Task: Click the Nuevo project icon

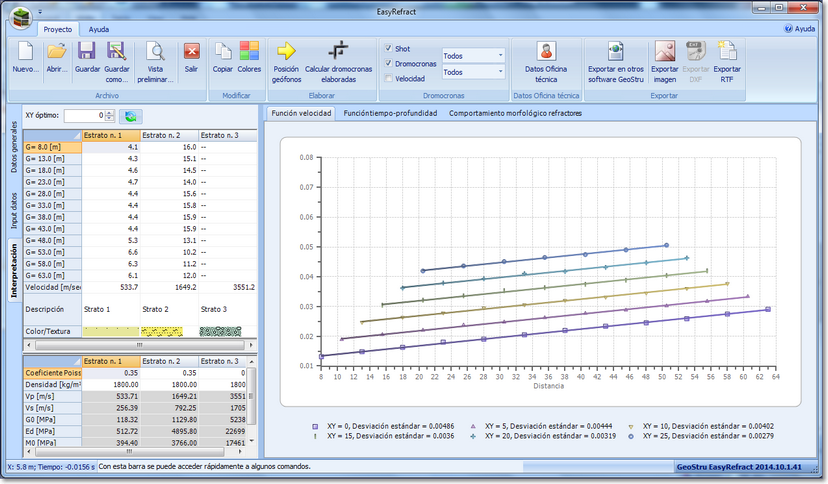Action: (25, 52)
